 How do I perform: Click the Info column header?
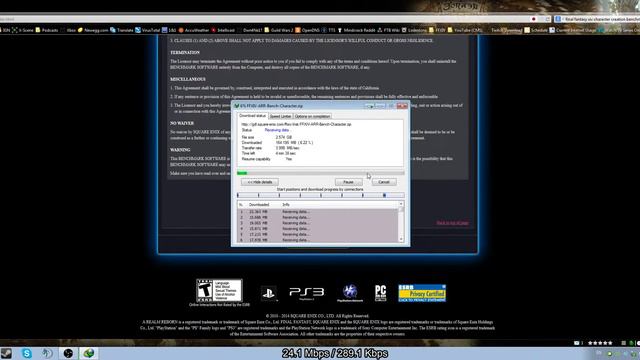pyautogui.click(x=286, y=204)
